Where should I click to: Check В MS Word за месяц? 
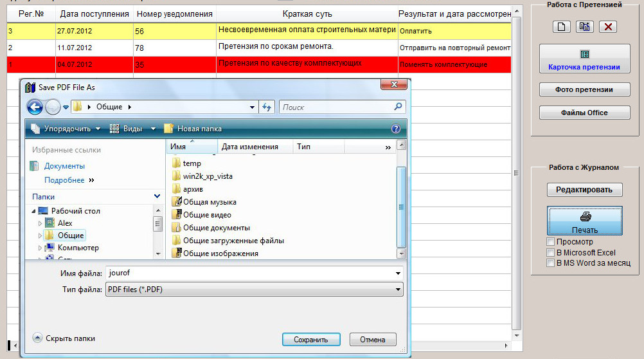coord(551,262)
